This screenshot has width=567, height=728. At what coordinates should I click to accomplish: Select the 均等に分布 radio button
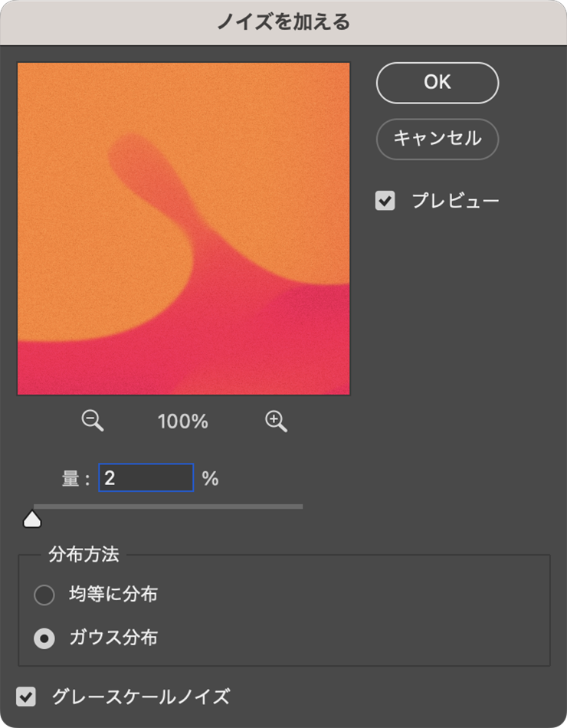[x=44, y=594]
